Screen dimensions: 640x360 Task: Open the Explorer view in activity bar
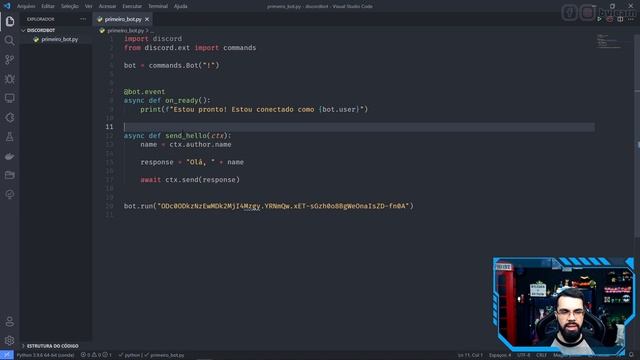point(10,21)
